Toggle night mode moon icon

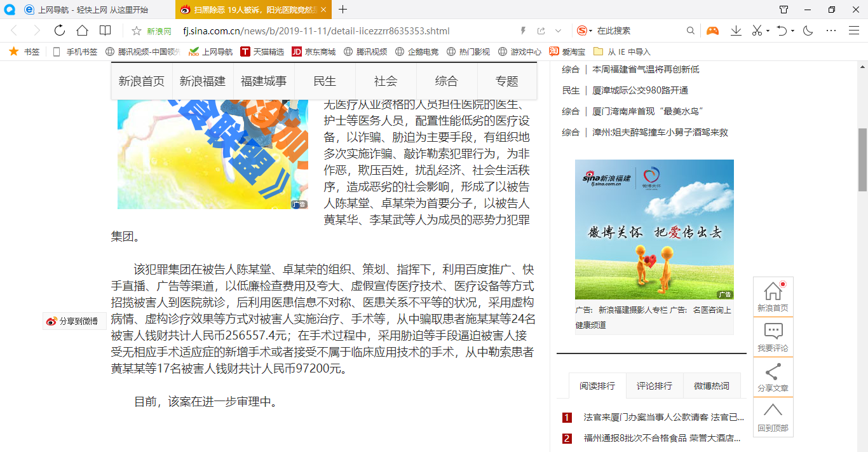click(x=808, y=31)
